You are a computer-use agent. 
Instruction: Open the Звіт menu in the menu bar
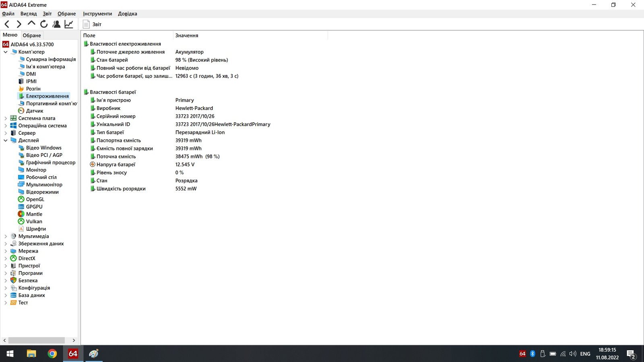pyautogui.click(x=47, y=14)
